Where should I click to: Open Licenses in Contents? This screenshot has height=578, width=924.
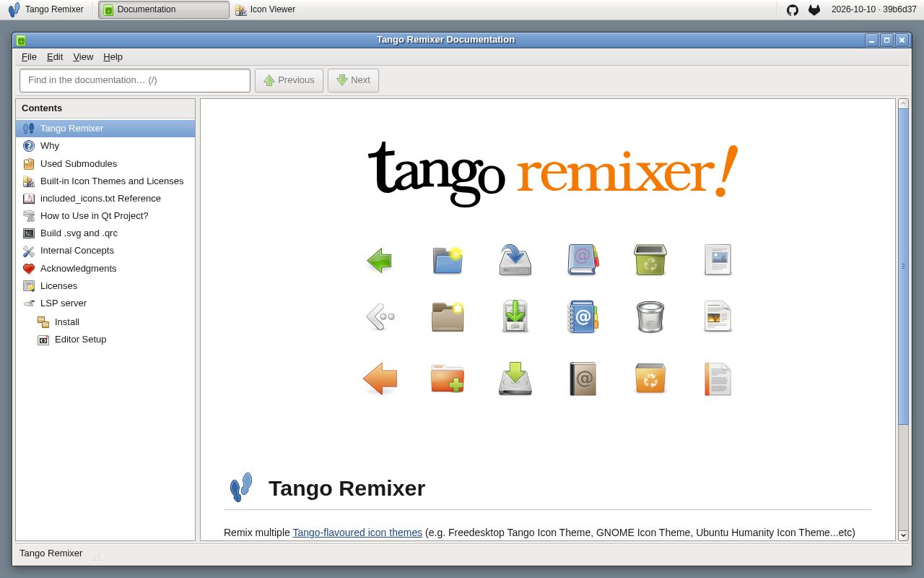pos(105,286)
